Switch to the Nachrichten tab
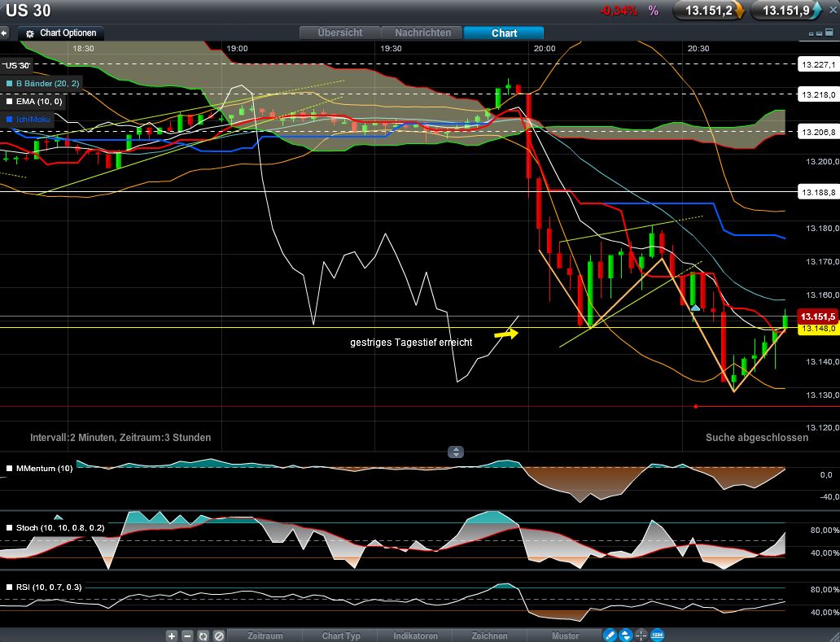Image resolution: width=840 pixels, height=642 pixels. coord(422,33)
